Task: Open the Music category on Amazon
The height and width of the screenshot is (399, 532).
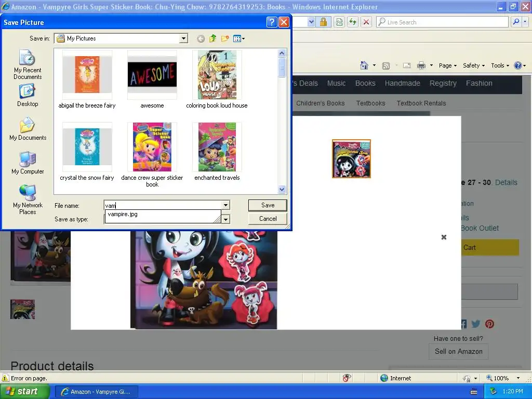Action: (x=336, y=83)
